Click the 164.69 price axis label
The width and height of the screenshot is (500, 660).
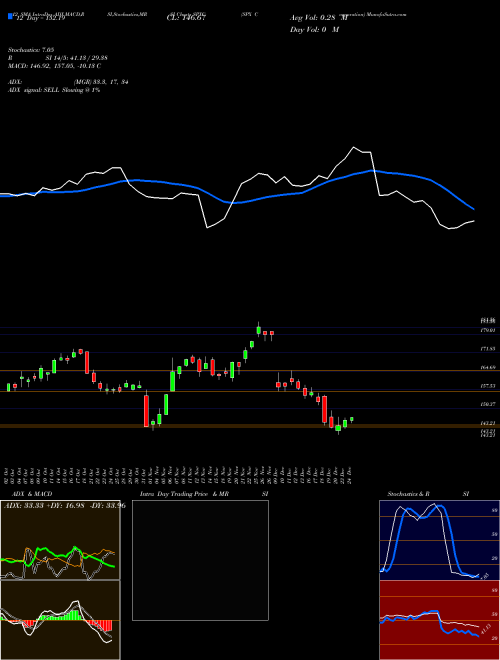pyautogui.click(x=488, y=367)
